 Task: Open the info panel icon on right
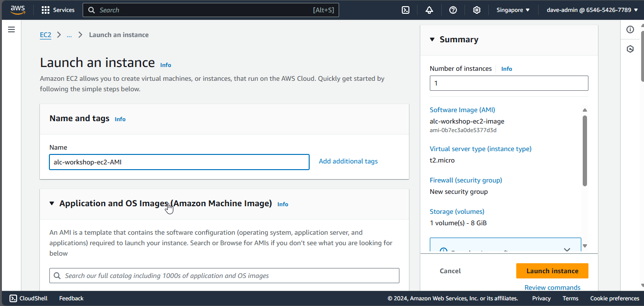tap(630, 29)
